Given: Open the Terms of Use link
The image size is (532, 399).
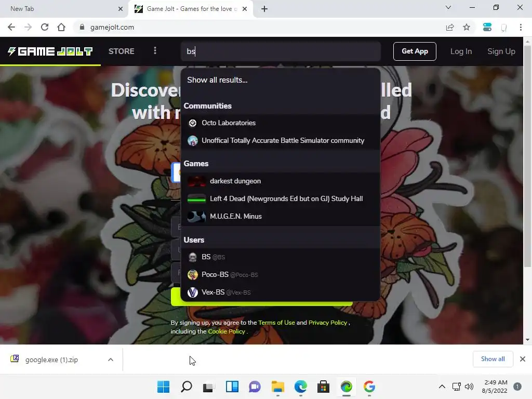Looking at the screenshot, I should [x=276, y=323].
